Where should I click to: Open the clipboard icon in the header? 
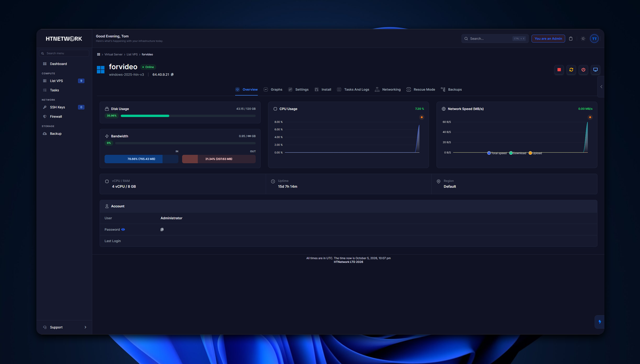(x=571, y=38)
